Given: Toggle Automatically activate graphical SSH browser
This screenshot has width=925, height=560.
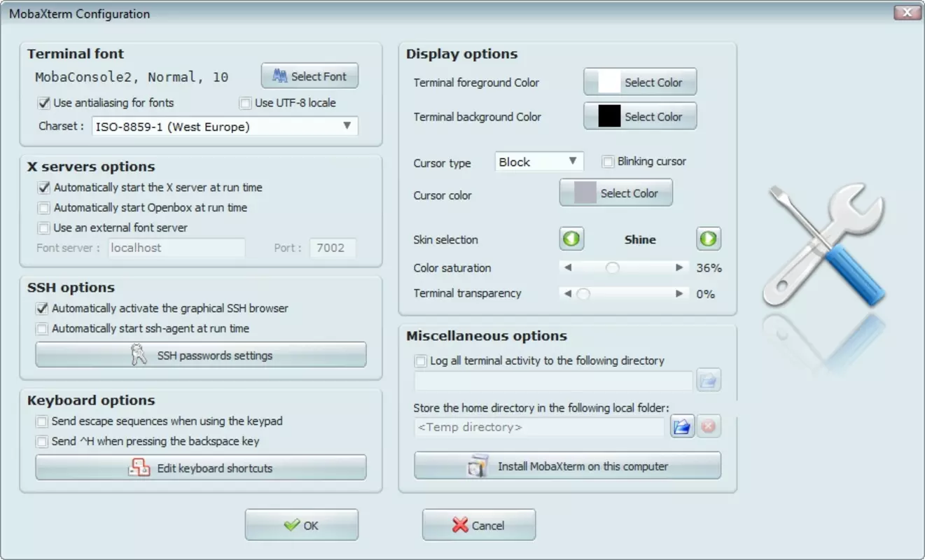Looking at the screenshot, I should 42,308.
